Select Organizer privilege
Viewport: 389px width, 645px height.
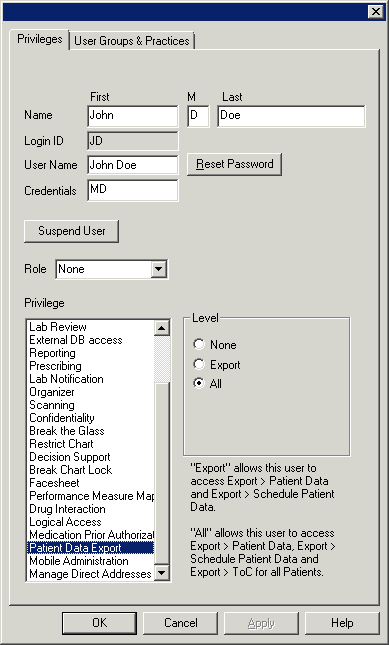click(x=90, y=392)
